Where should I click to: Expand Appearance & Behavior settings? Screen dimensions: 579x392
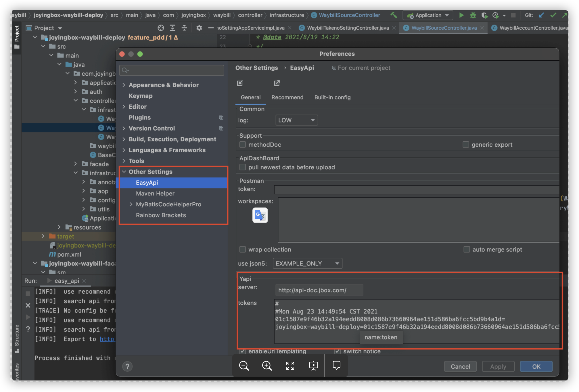[x=124, y=85]
